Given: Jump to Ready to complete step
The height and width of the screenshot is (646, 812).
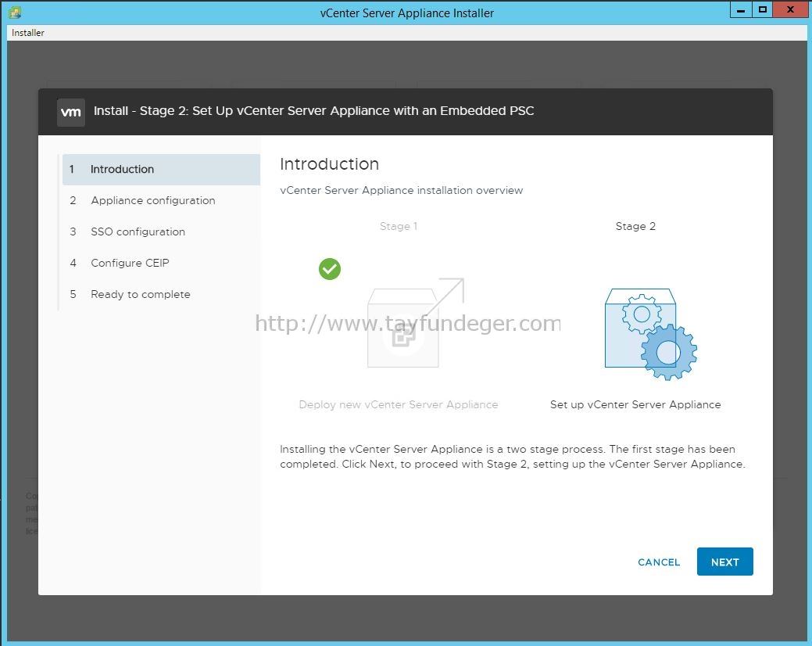Looking at the screenshot, I should click(x=161, y=294).
